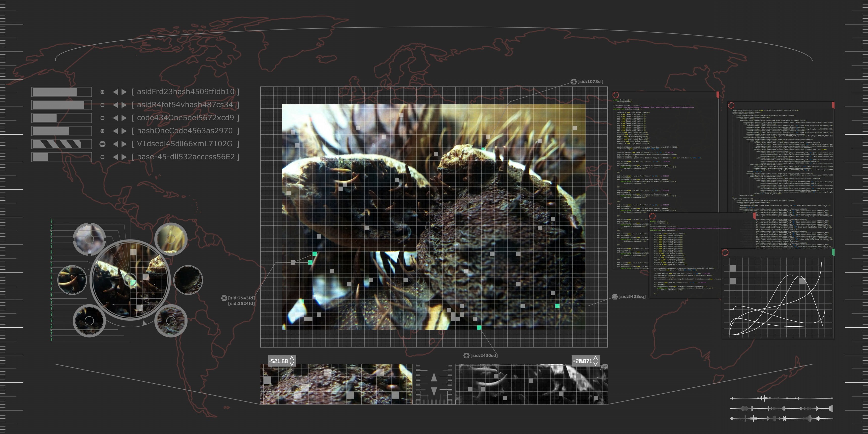868x434 pixels.
Task: Click the hexagon marker beside sid:2543fd
Action: tap(224, 298)
